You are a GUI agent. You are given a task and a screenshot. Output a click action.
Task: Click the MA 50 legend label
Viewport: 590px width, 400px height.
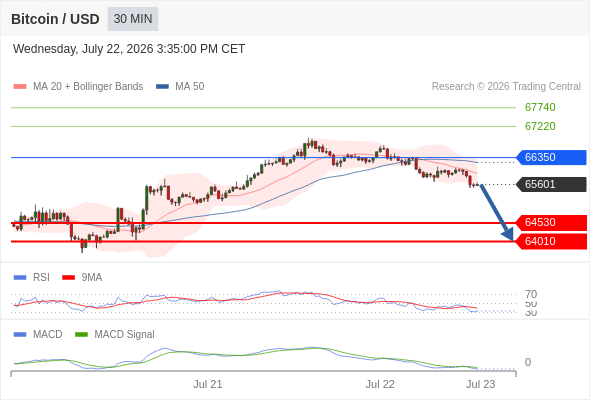click(190, 87)
